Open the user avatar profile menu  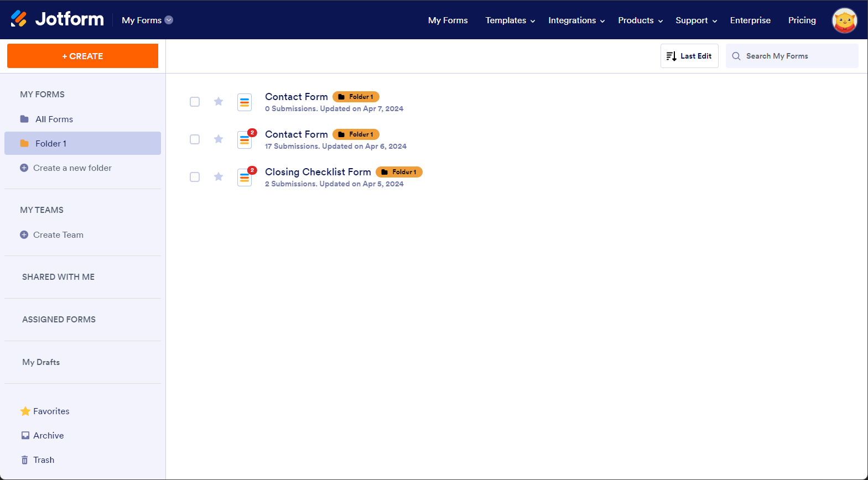[844, 20]
